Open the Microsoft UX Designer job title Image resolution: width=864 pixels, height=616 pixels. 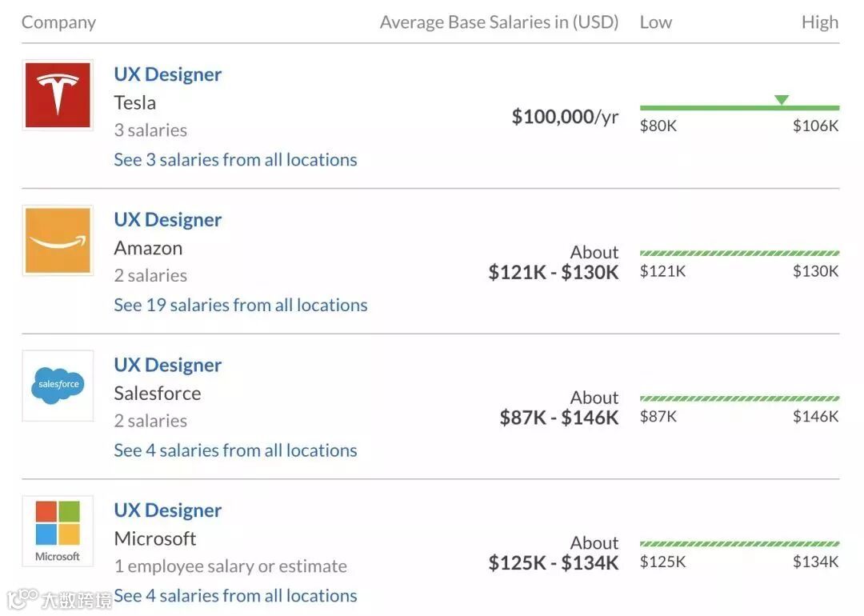[168, 510]
